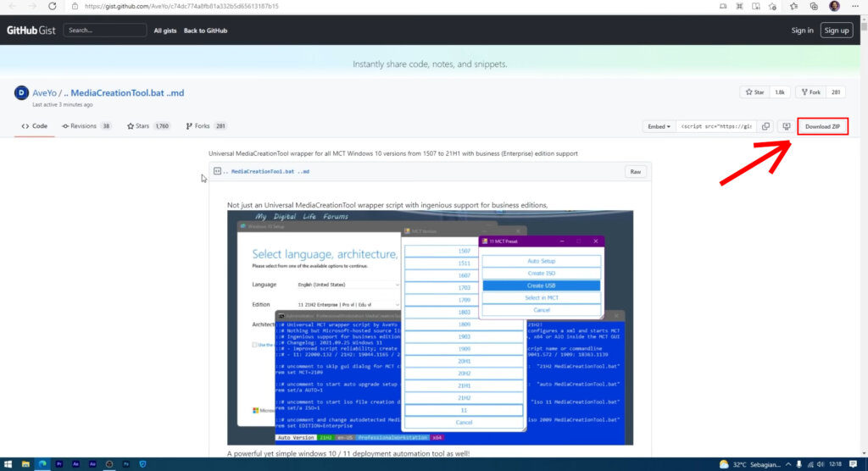Select the script src embed code field
This screenshot has width=868, height=471.
click(716, 127)
